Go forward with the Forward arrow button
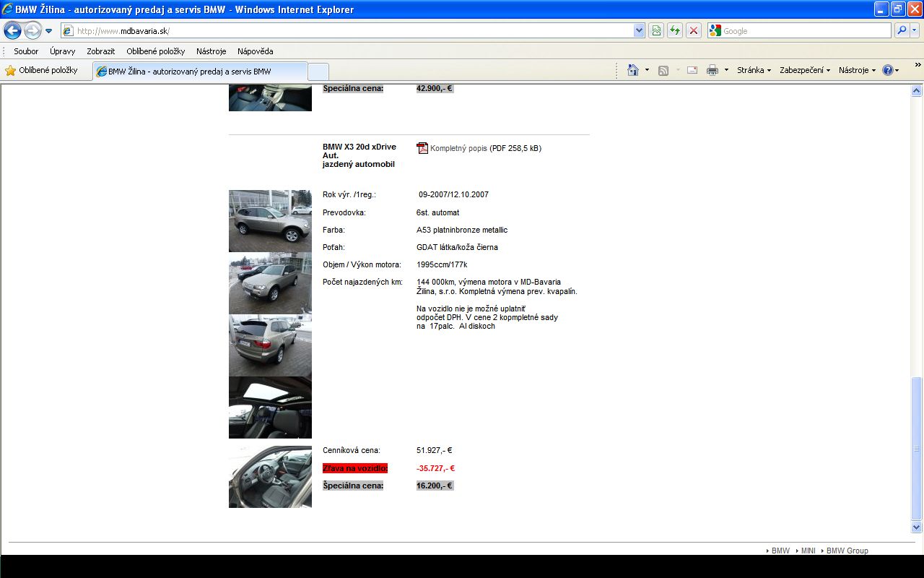924x578 pixels. (32, 30)
